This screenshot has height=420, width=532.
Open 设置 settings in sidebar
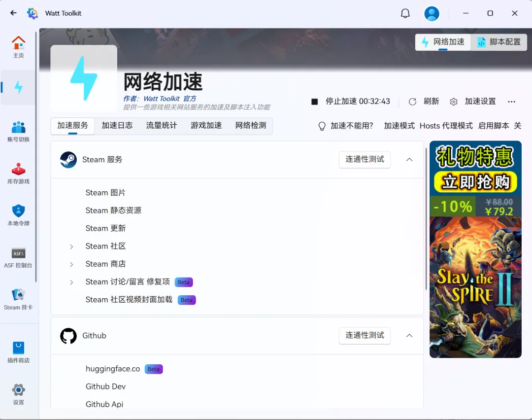[x=18, y=394]
